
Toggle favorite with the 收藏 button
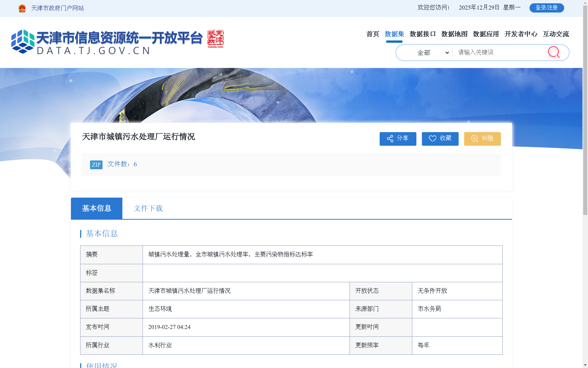click(440, 139)
